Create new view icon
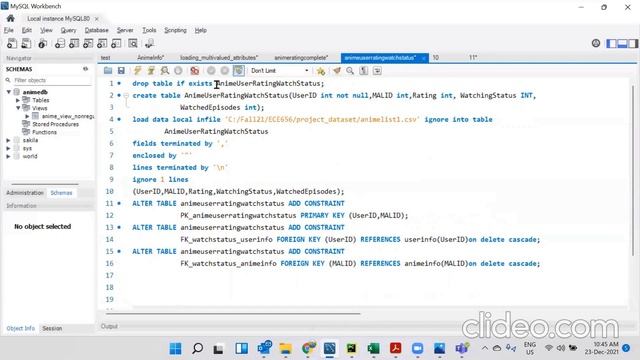This screenshot has height=360, width=640. [x=88, y=43]
